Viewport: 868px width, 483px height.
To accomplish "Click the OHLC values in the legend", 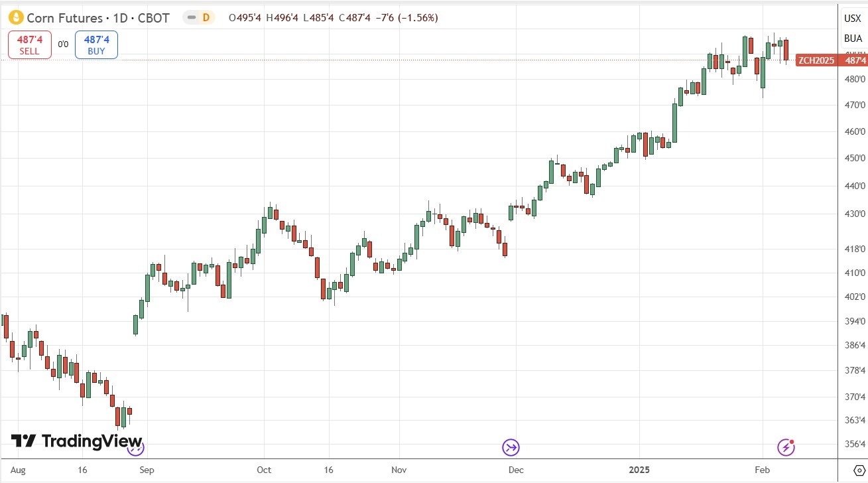I will (332, 18).
